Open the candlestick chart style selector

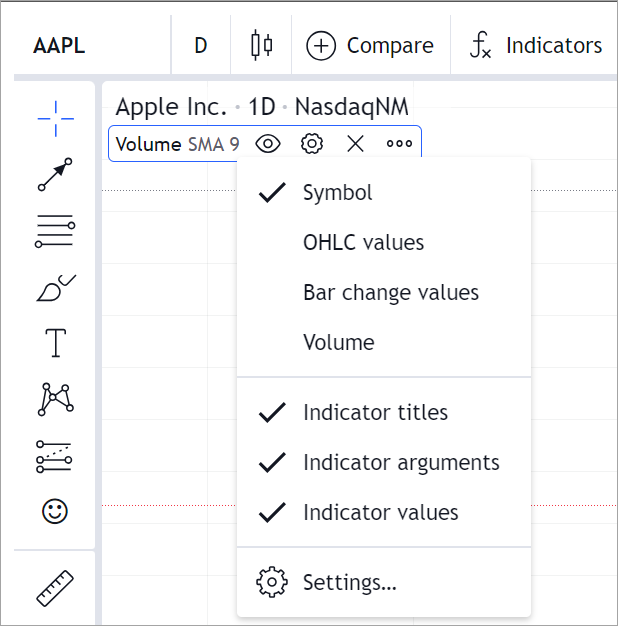pos(261,45)
